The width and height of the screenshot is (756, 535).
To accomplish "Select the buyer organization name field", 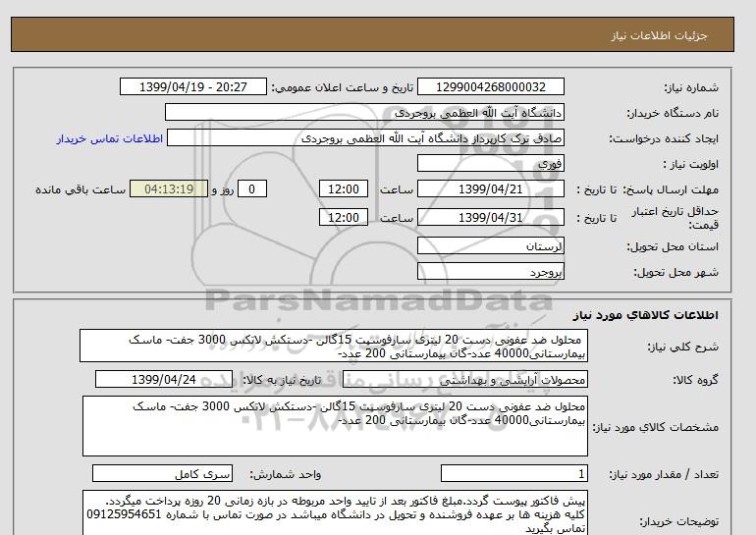I will pyautogui.click(x=364, y=112).
